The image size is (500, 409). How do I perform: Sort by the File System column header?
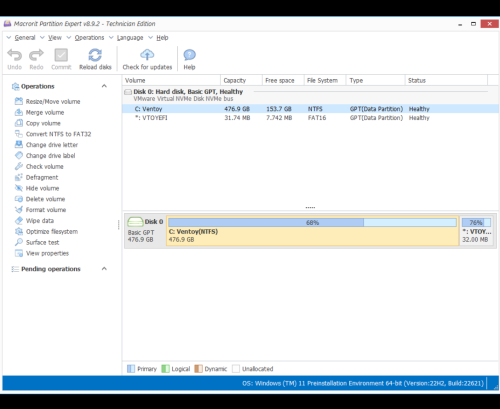point(325,80)
